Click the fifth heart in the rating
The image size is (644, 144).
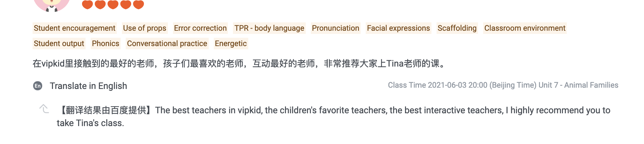coord(139,4)
